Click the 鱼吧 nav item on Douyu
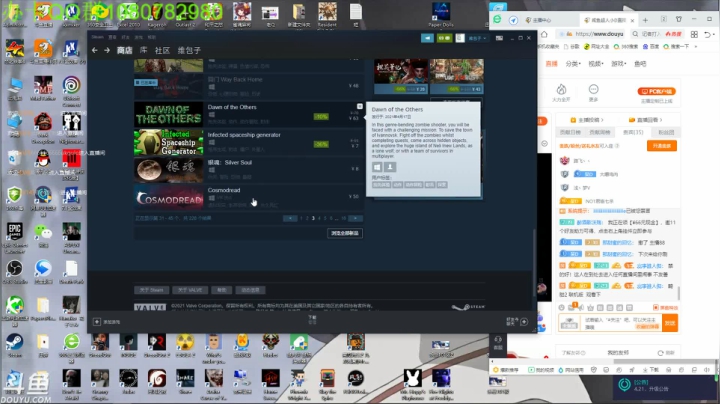Screen dimensions: 720x404 (640, 64)
